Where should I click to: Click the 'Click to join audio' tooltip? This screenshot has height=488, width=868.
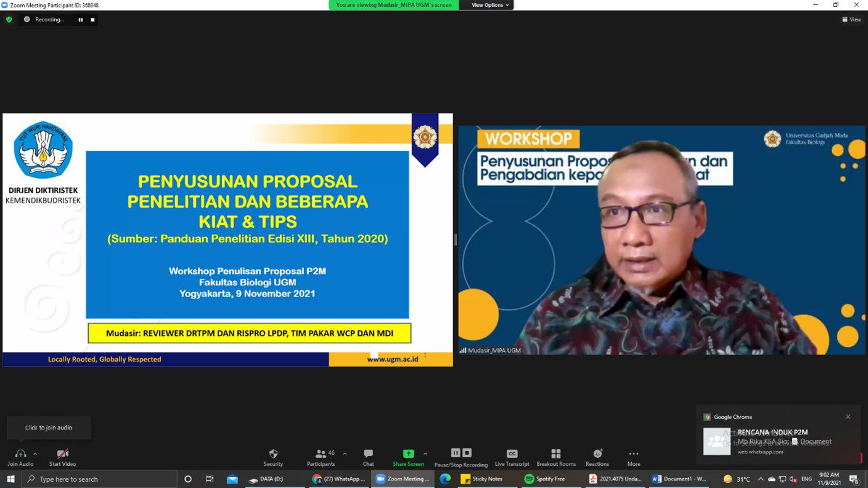click(48, 428)
